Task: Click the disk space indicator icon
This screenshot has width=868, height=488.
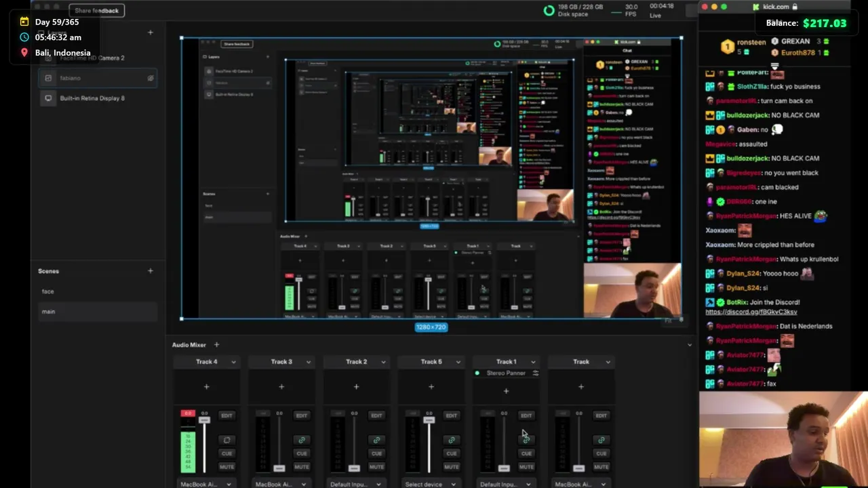Action: [549, 10]
